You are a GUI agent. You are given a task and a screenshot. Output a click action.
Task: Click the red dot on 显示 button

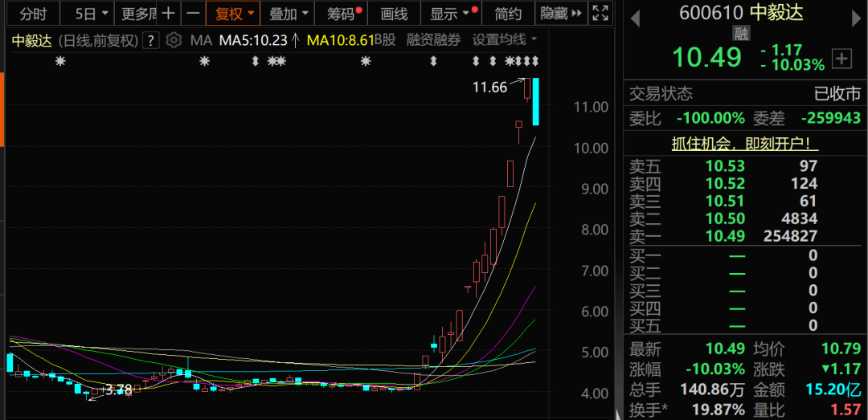[x=475, y=10]
